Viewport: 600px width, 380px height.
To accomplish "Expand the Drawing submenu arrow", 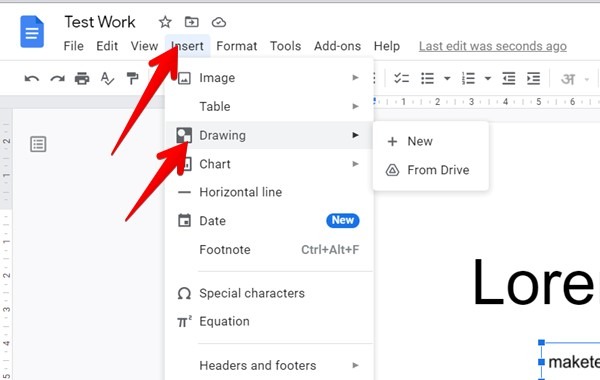I will 355,135.
